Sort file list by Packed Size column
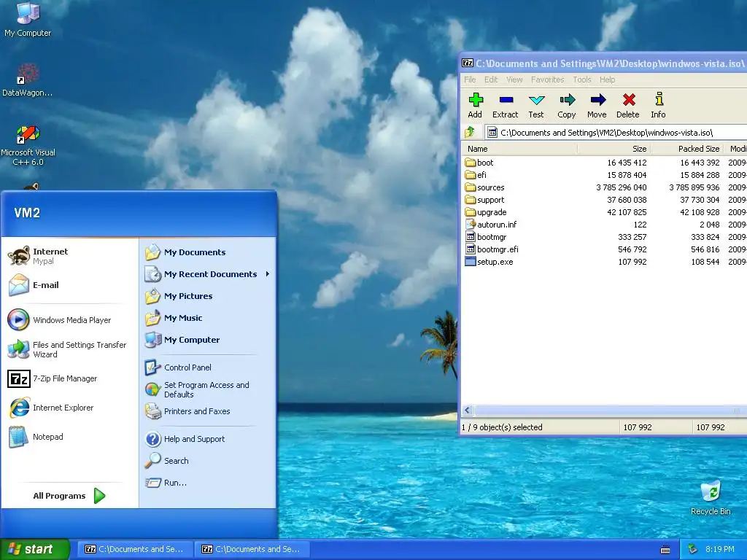This screenshot has height=560, width=747. (686, 149)
